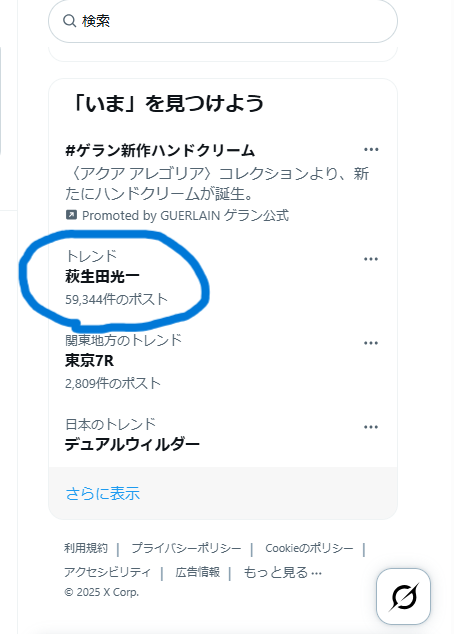Viewport: 454px width, 634px height.
Task: Open the 利用規約 terms link
Action: (86, 548)
